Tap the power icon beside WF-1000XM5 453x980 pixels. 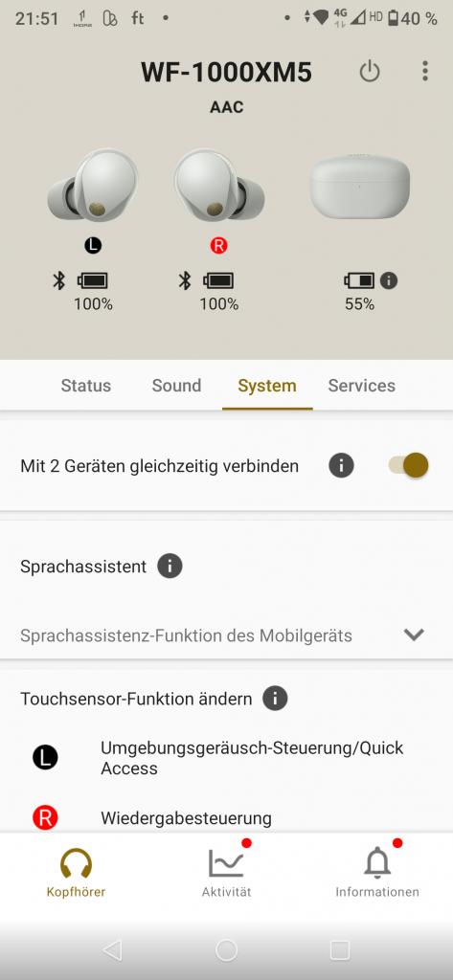click(x=370, y=72)
